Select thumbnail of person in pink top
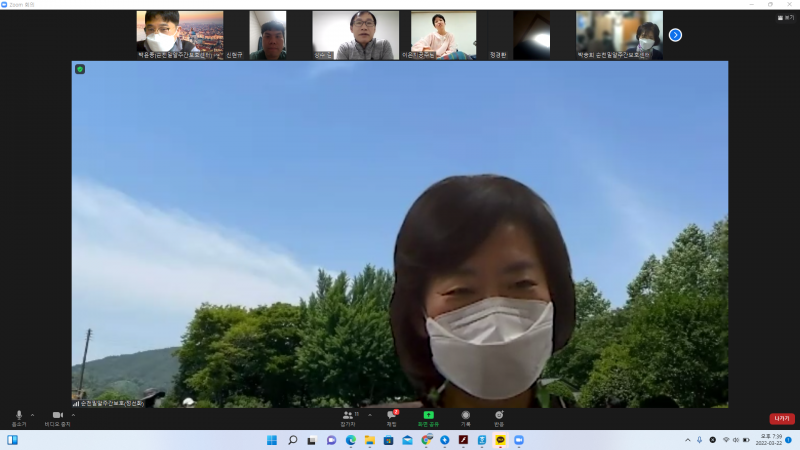The width and height of the screenshot is (800, 450). point(443,35)
